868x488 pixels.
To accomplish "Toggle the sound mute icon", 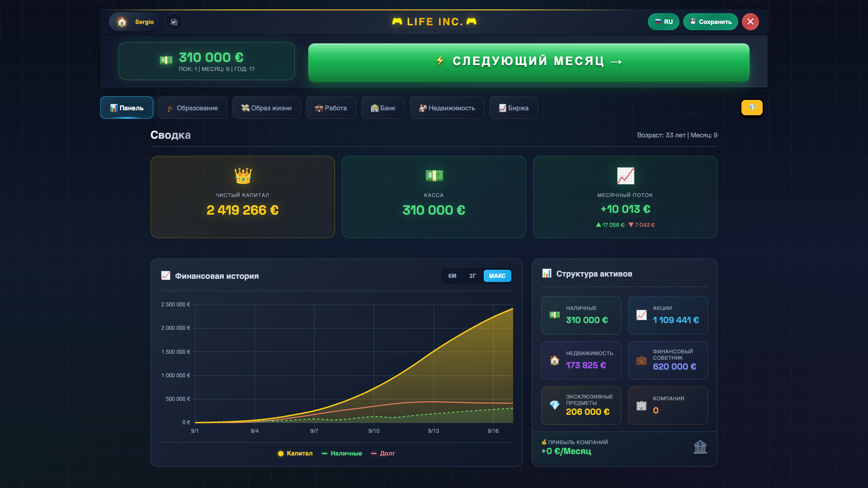I will point(174,22).
